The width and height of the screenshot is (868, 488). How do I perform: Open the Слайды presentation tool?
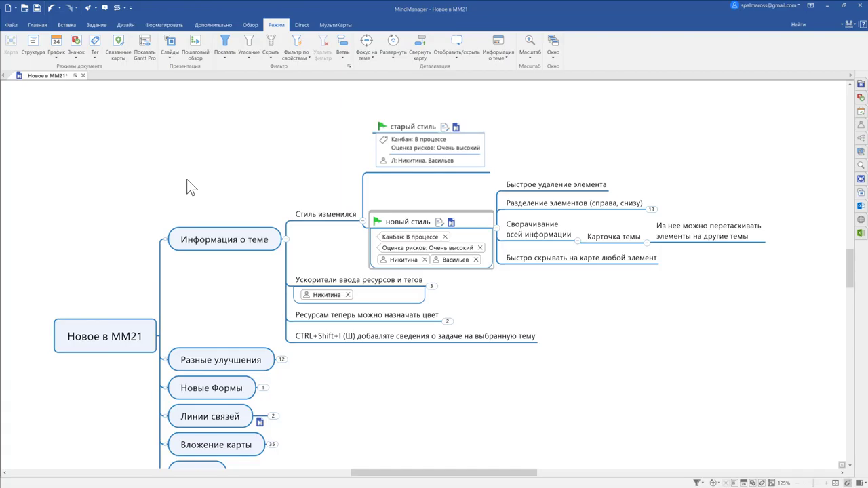(170, 45)
